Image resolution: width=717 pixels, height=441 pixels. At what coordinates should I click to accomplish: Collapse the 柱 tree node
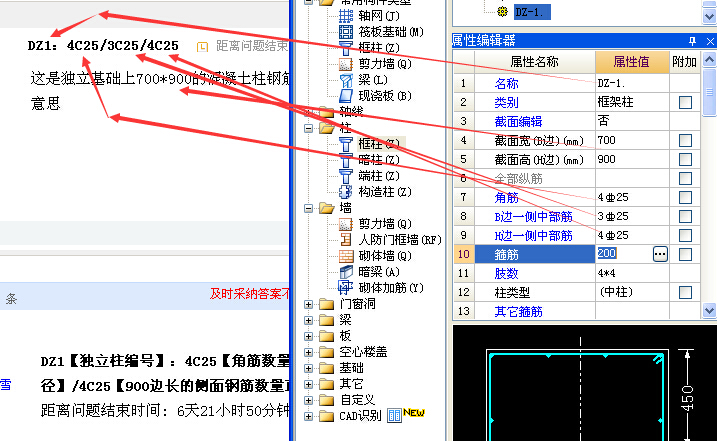click(x=309, y=129)
